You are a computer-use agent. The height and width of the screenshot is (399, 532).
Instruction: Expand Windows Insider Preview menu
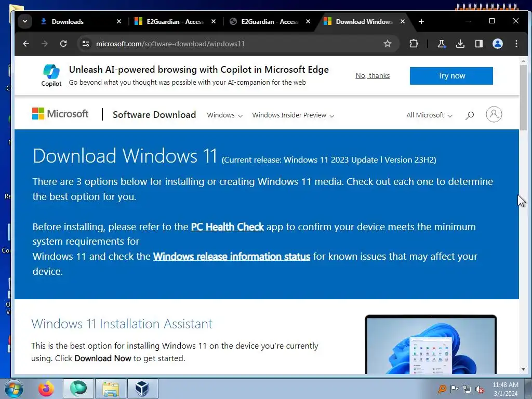pos(293,115)
